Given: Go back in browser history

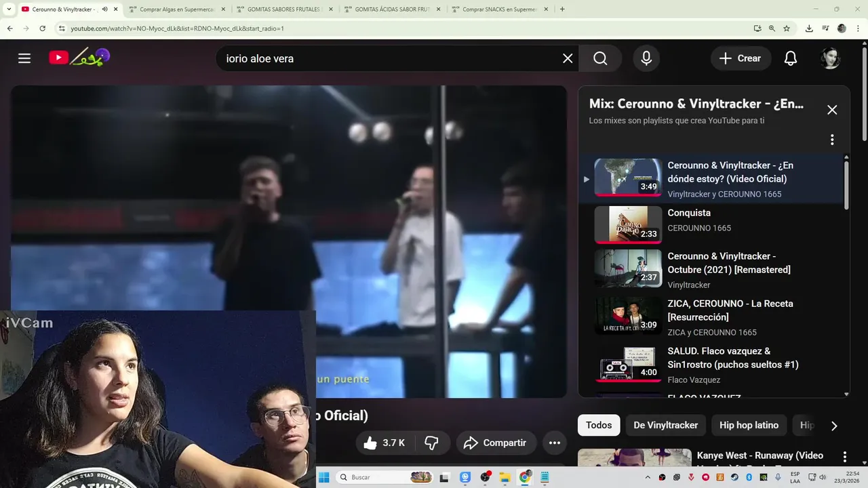Looking at the screenshot, I should 9,28.
